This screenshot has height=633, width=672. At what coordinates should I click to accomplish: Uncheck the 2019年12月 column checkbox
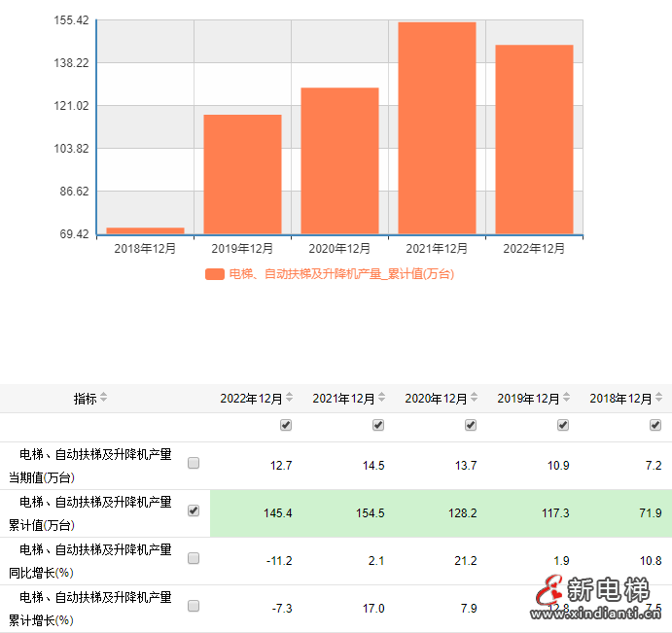point(563,425)
